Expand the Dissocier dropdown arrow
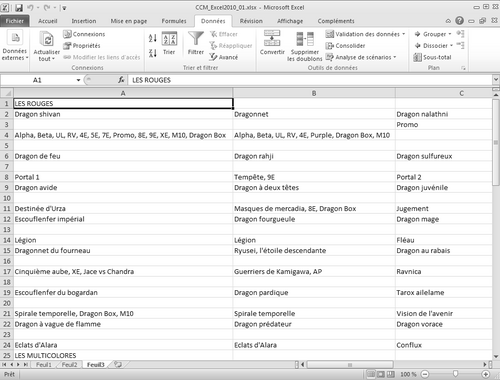Image resolution: width=500 pixels, height=380 pixels. click(451, 46)
